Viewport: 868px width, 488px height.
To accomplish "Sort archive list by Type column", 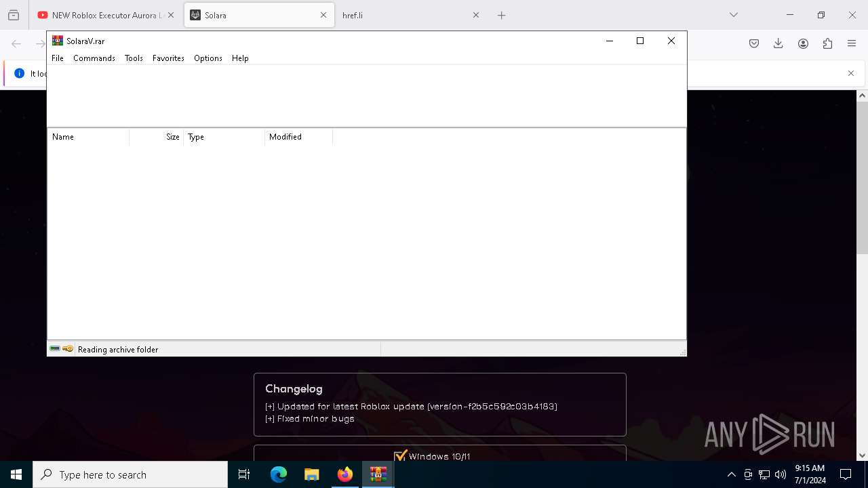I will [x=224, y=137].
